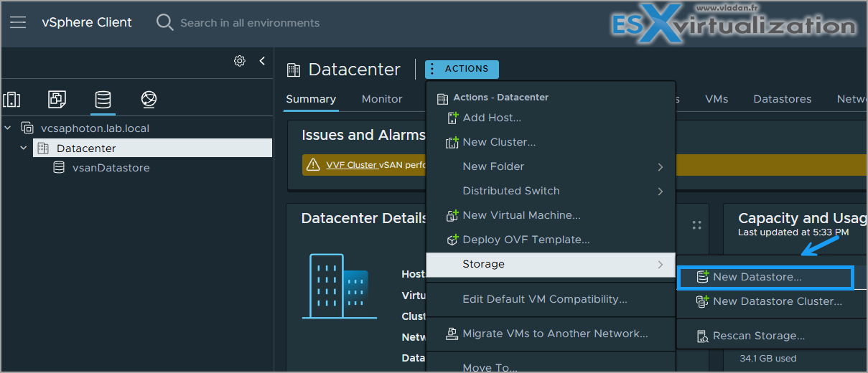868x373 pixels.
Task: Select vsanDatastore in the tree
Action: pos(111,168)
